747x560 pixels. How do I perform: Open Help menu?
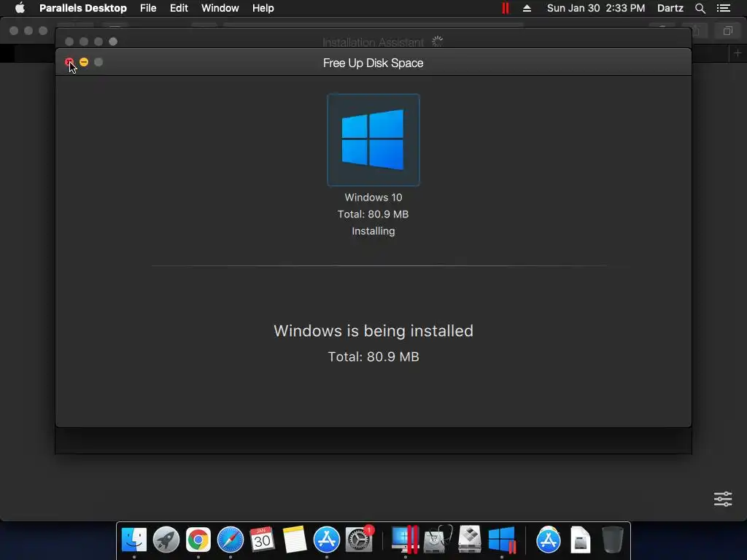point(263,8)
